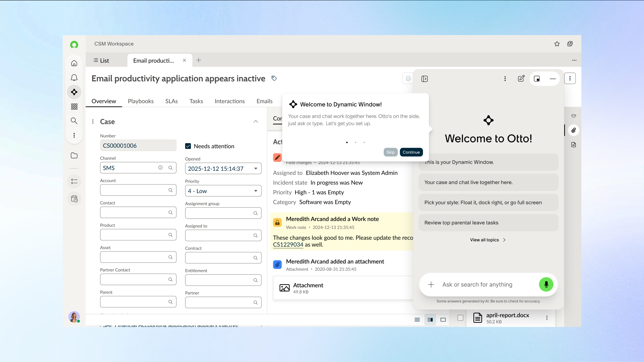Open the record actions vertical dots button
Image resolution: width=644 pixels, height=362 pixels.
570,79
